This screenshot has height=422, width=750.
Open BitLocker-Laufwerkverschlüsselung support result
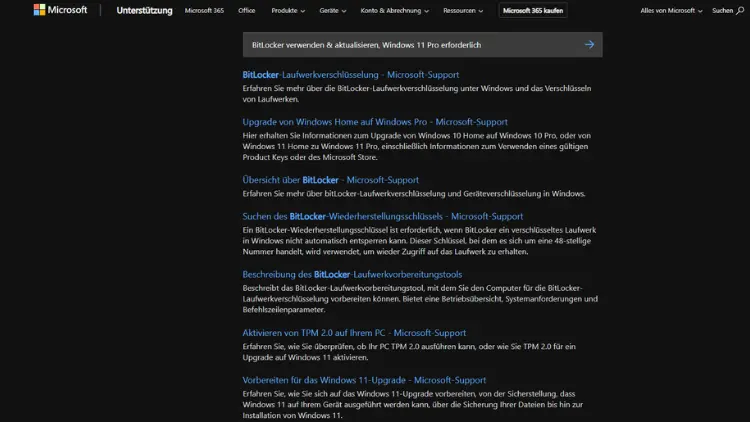[351, 75]
